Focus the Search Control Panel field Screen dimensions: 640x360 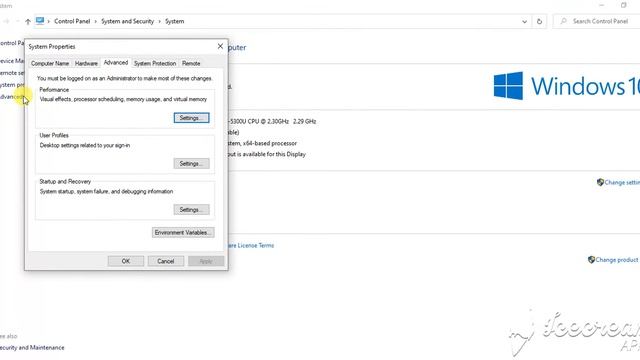click(596, 21)
